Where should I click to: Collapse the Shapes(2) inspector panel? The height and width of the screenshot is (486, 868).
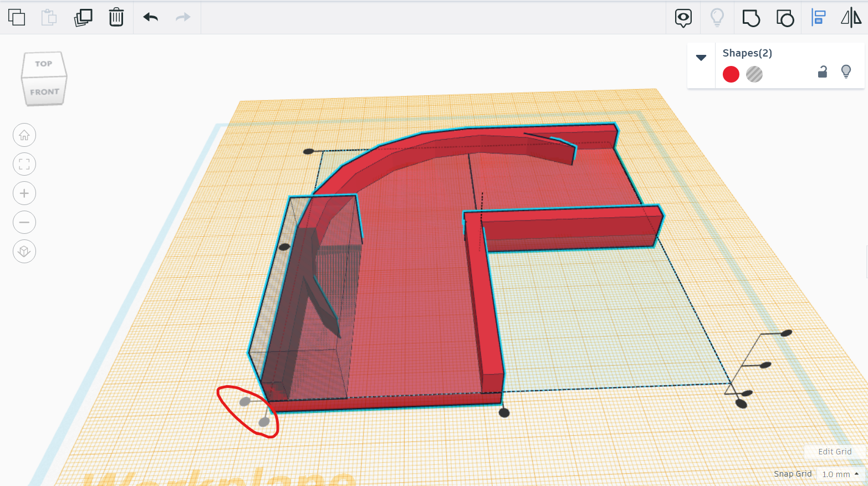click(x=701, y=58)
